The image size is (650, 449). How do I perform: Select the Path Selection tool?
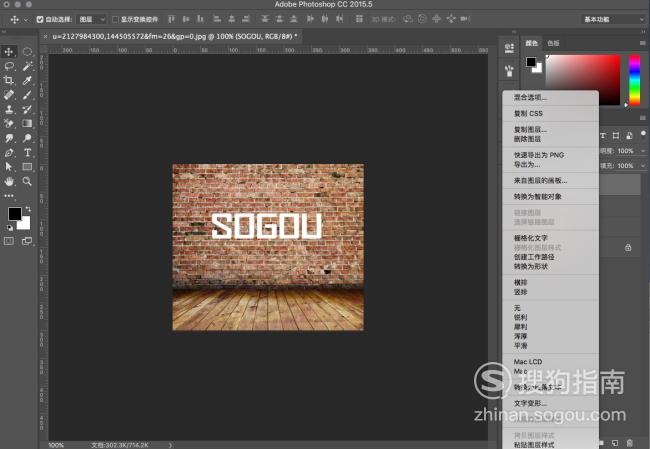click(x=9, y=167)
